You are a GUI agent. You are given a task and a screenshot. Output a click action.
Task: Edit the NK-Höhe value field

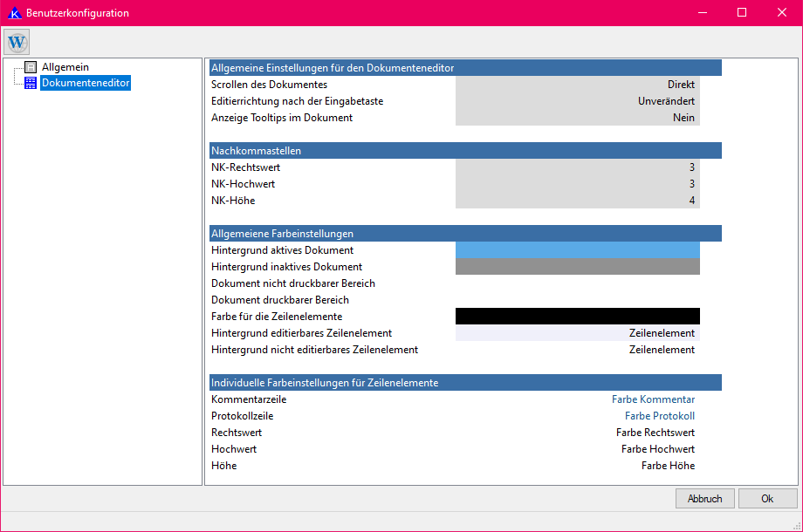(x=577, y=201)
